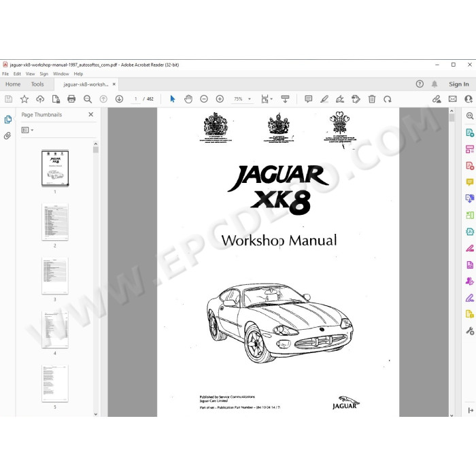This screenshot has height=476, width=476.
Task: Open the Window menu
Action: tap(61, 73)
